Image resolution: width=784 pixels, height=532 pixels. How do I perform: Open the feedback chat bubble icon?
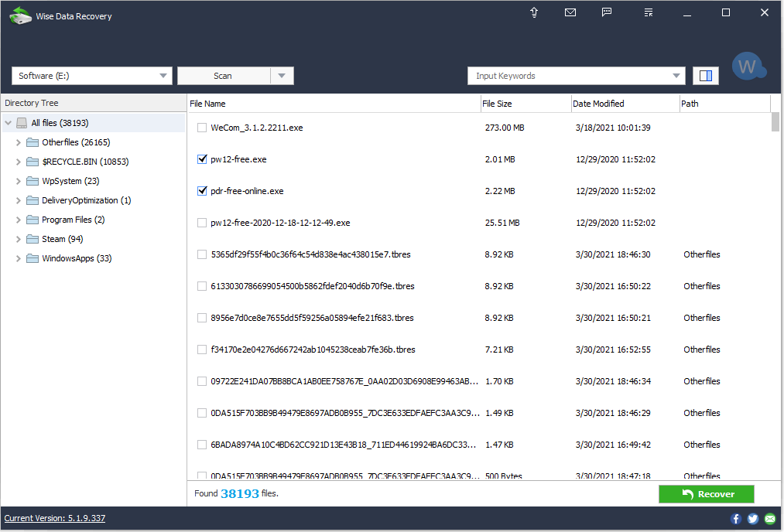point(607,12)
